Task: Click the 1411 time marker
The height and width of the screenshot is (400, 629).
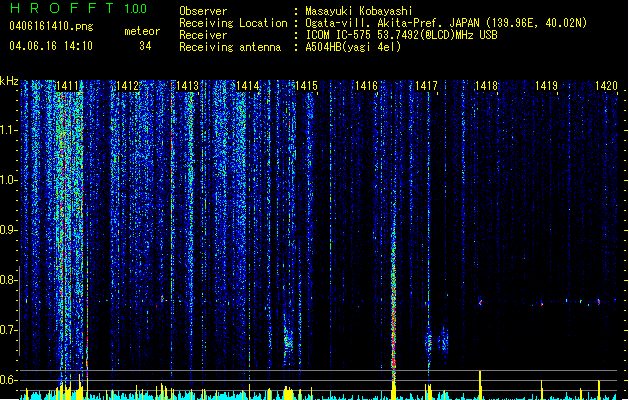Action: (67, 86)
